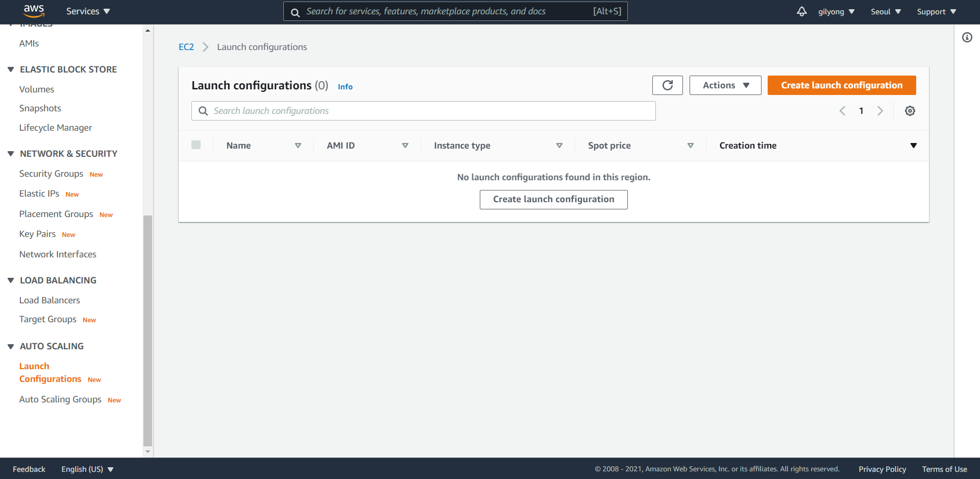Focus the Search launch configurations field

click(x=424, y=111)
